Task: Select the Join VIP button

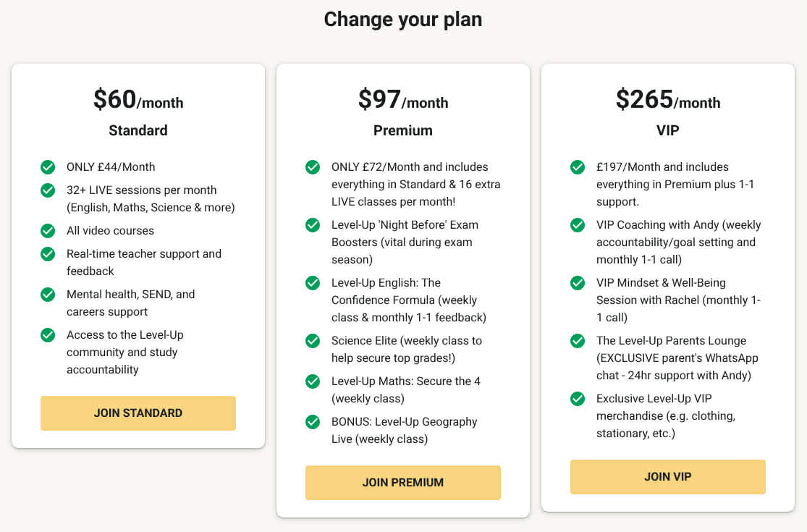Action: tap(668, 477)
